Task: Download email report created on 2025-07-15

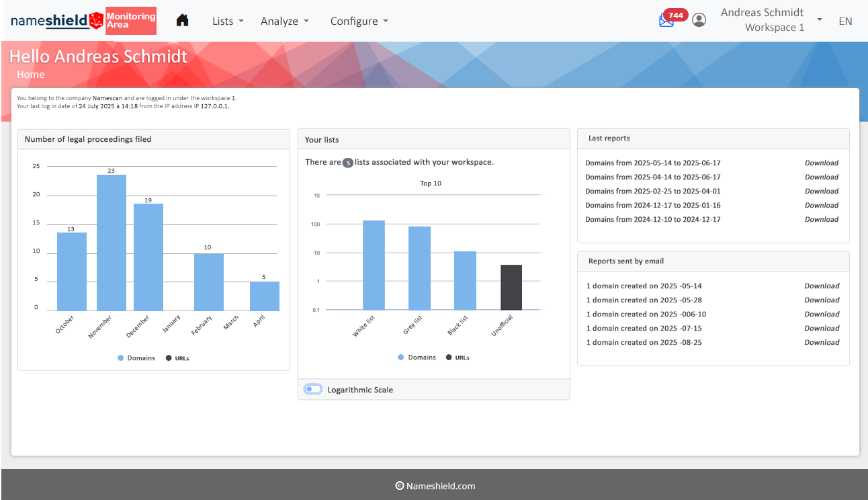Action: click(821, 328)
